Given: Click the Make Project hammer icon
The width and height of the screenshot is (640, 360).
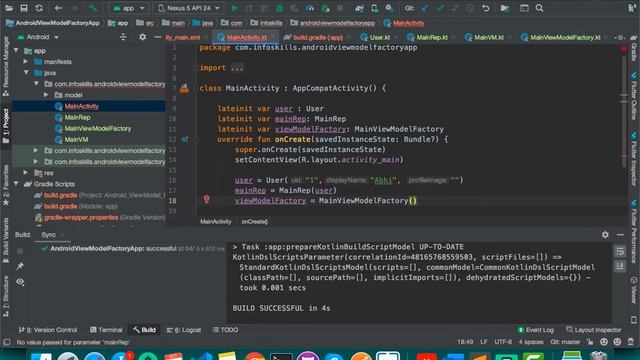Looking at the screenshot, I should 93,8.
